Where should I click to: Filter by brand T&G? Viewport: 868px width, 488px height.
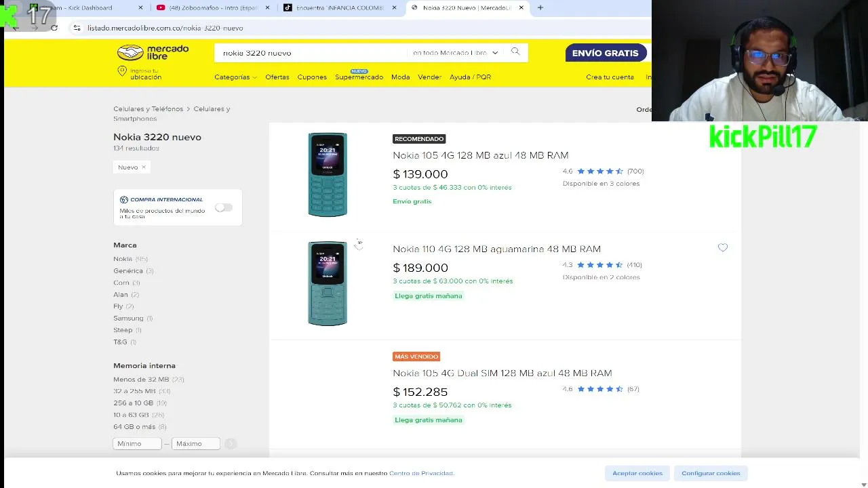coord(125,342)
